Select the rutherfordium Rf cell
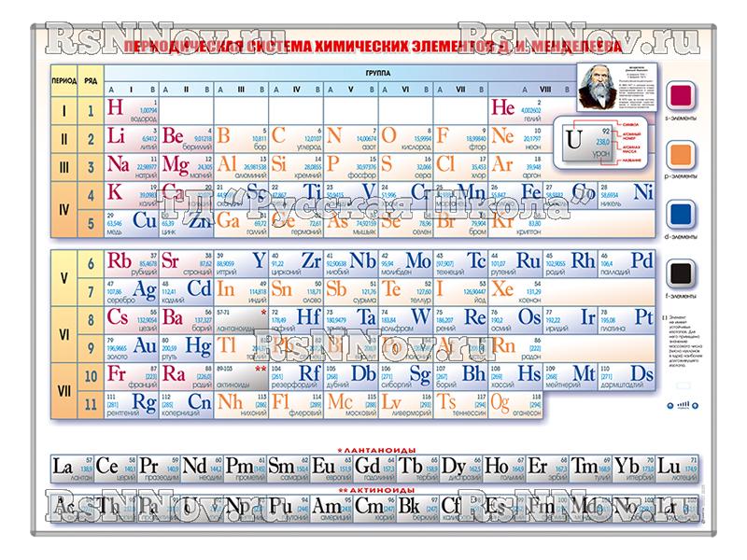 coord(296,377)
